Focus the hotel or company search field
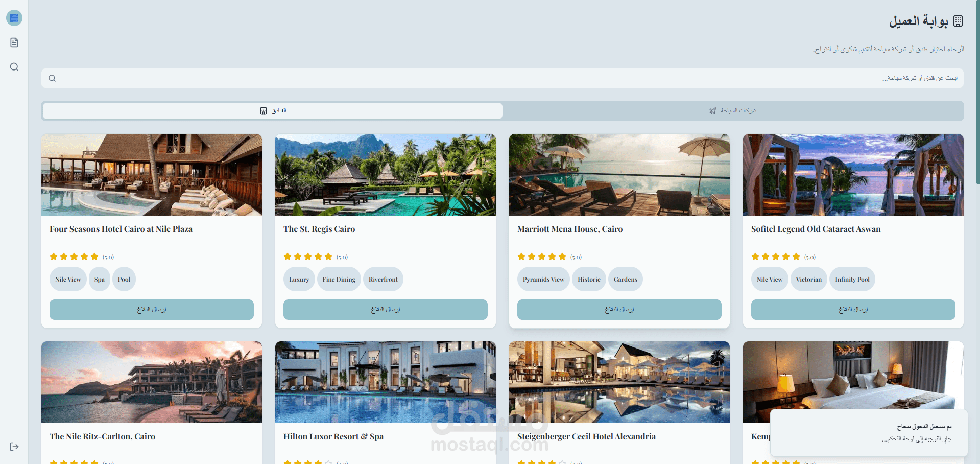 503,78
